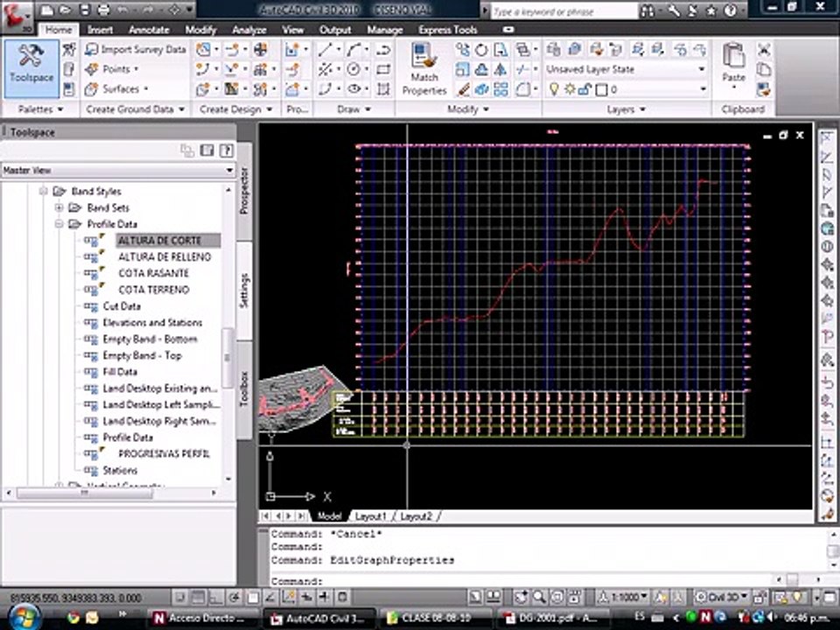Select the Circle draw tool
840x630 pixels.
point(353,69)
